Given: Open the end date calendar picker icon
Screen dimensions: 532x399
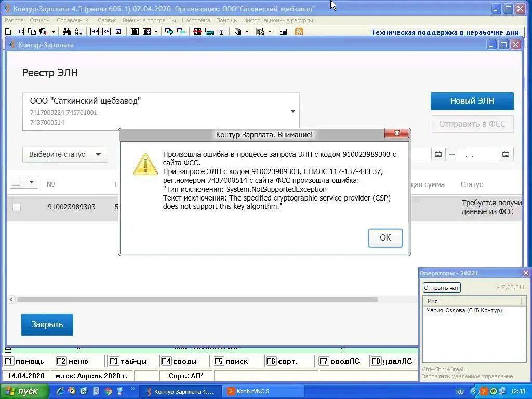Looking at the screenshot, I should 506,154.
